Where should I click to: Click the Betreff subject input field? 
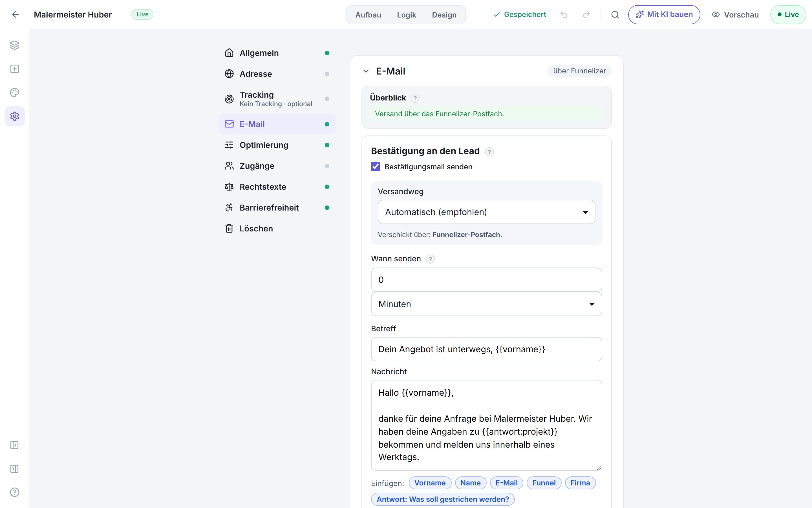click(487, 349)
